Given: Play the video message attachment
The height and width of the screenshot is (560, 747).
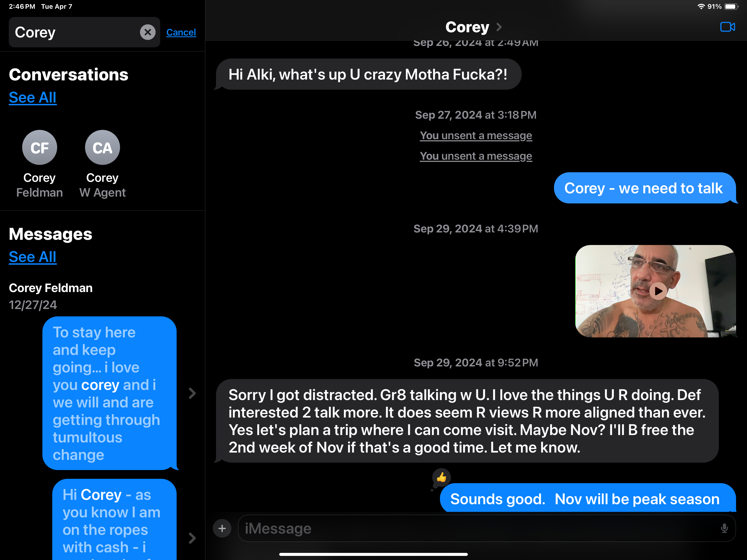Looking at the screenshot, I should pyautogui.click(x=658, y=291).
